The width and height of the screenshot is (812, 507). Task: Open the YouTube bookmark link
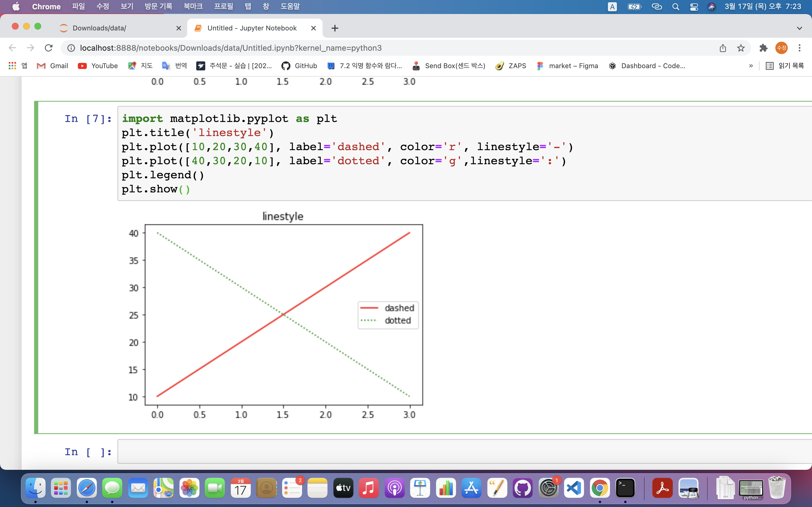[98, 66]
